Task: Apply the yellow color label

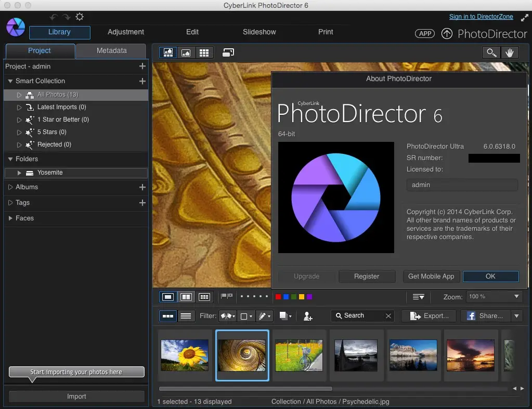Action: [x=302, y=297]
